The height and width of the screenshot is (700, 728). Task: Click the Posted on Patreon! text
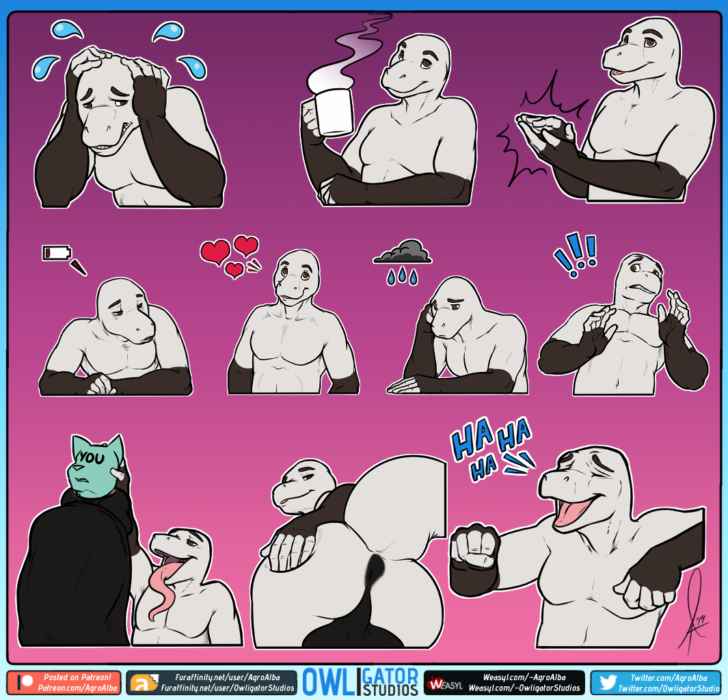coord(77,677)
